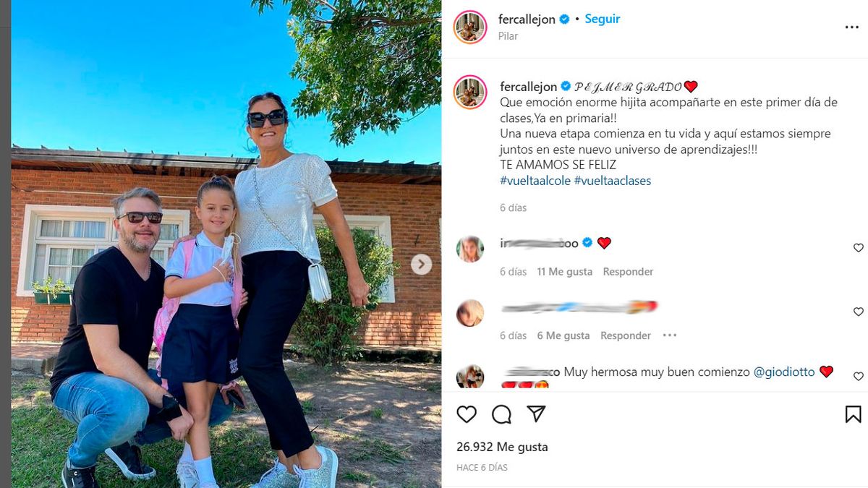Open the Pilar location link

[x=508, y=35]
